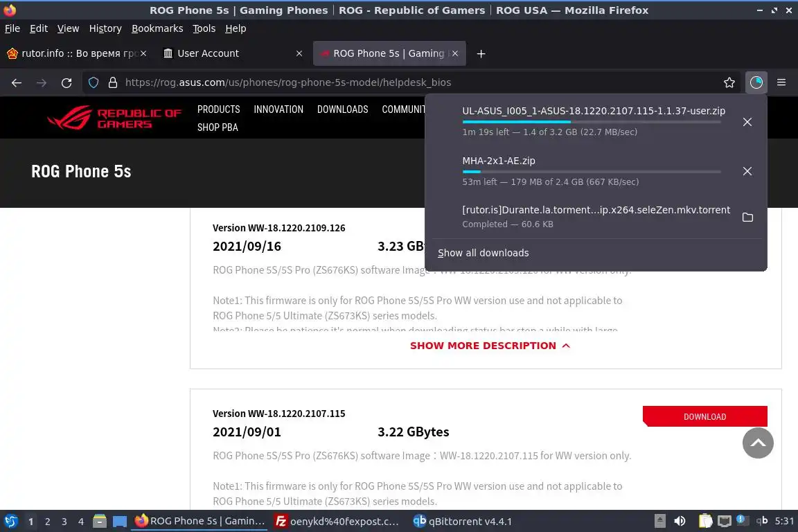Go back to the previous page
The image size is (798, 532).
point(17,82)
